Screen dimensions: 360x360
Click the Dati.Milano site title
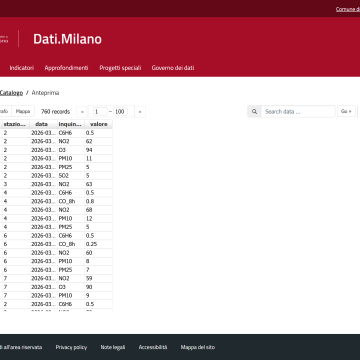point(67,39)
